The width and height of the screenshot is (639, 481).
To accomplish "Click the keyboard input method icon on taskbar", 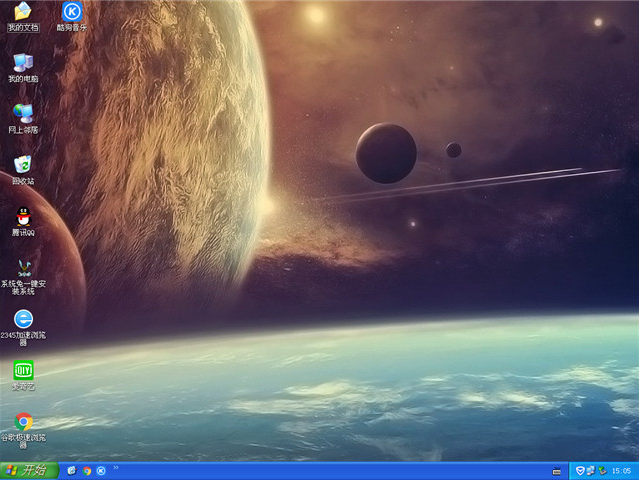I will click(x=557, y=471).
